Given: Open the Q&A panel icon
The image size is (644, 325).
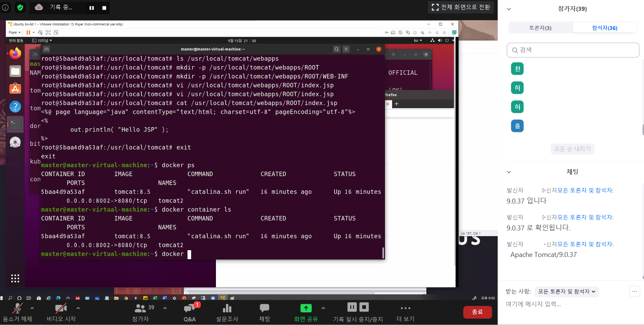Looking at the screenshot, I should click(190, 308).
